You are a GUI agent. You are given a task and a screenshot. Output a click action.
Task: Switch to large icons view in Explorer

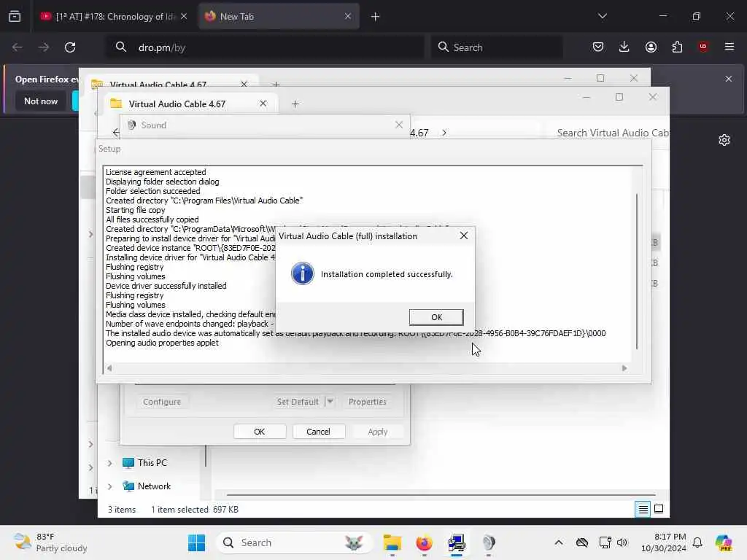coord(659,510)
